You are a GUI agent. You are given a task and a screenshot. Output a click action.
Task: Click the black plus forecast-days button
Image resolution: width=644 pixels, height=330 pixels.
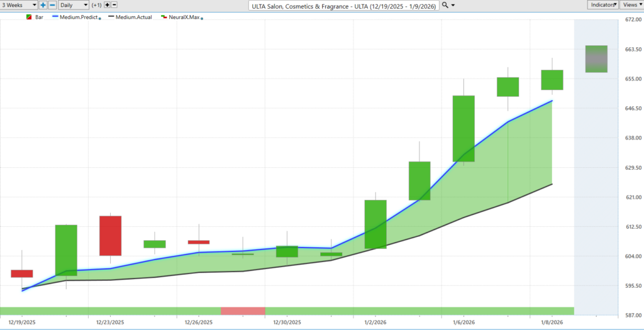[107, 5]
